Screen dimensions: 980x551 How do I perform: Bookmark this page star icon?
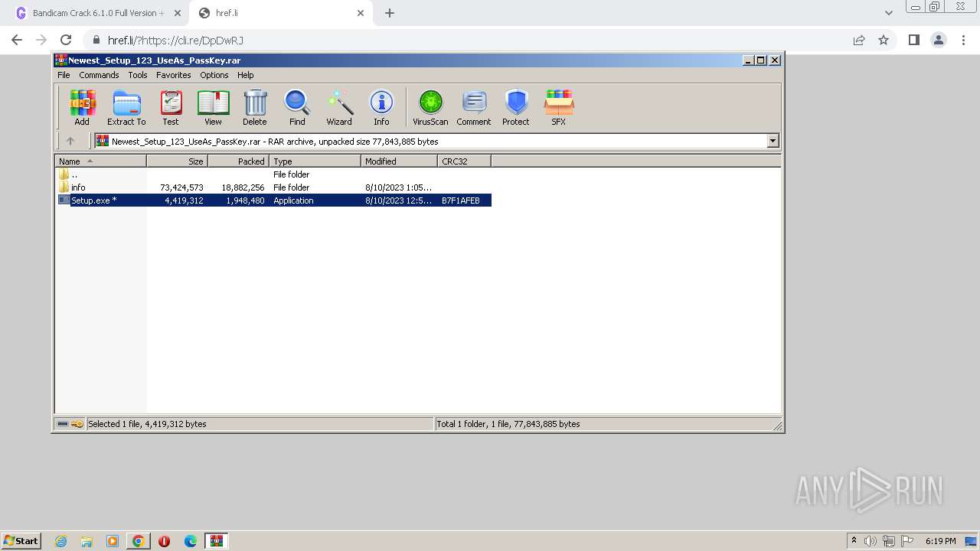coord(884,40)
